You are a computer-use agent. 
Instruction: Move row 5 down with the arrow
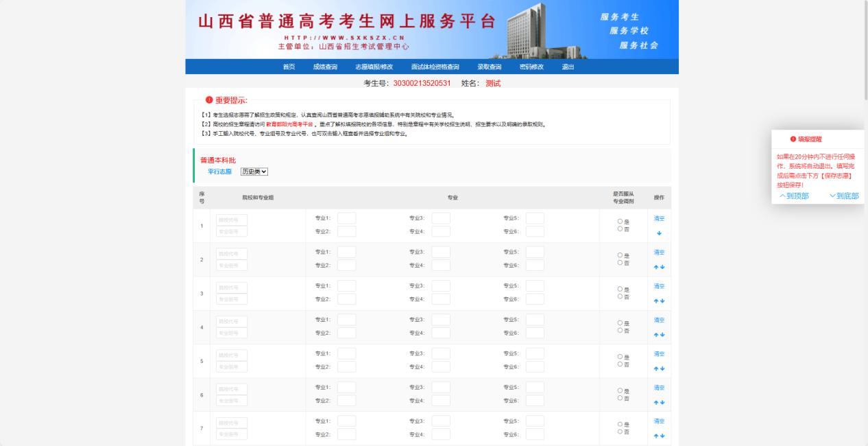pyautogui.click(x=662, y=368)
